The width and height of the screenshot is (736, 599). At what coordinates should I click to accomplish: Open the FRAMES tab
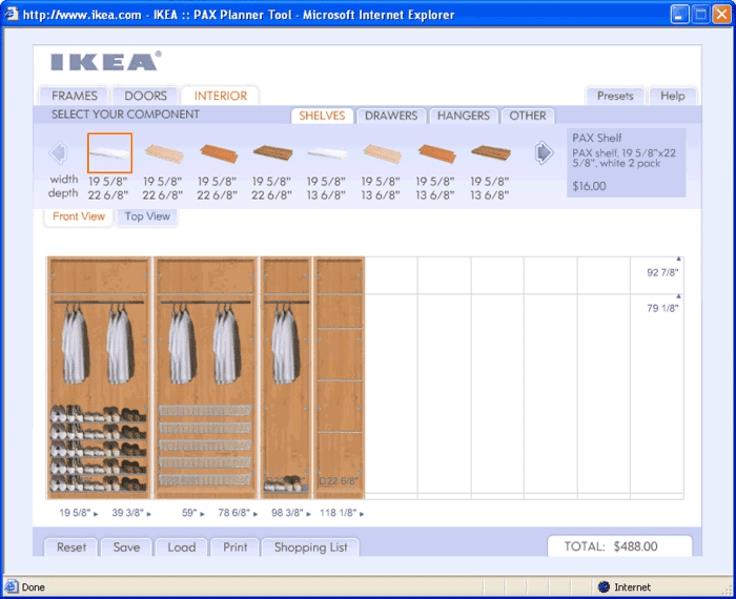(x=74, y=96)
